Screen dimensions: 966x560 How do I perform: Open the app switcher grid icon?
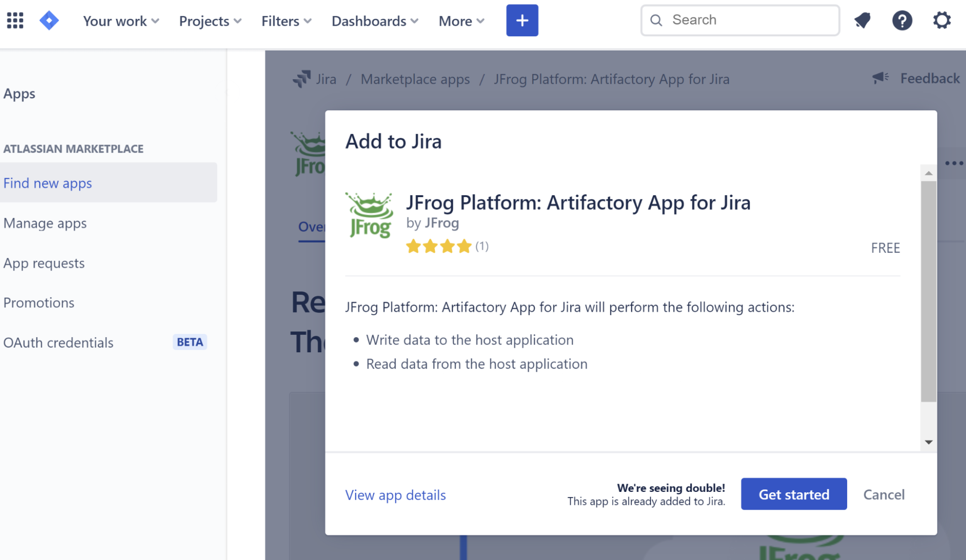[15, 20]
